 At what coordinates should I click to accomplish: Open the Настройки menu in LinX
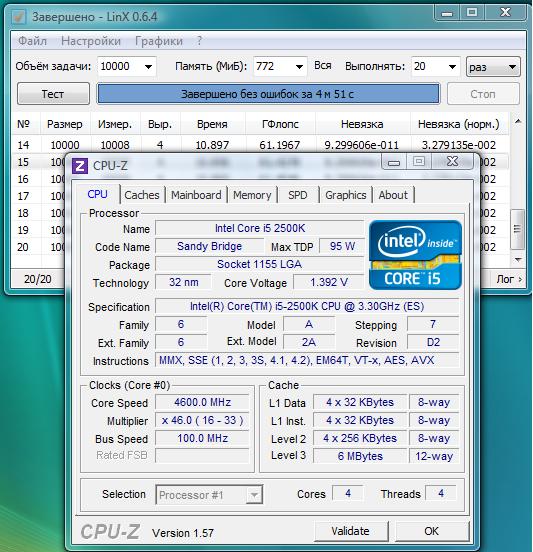click(91, 41)
